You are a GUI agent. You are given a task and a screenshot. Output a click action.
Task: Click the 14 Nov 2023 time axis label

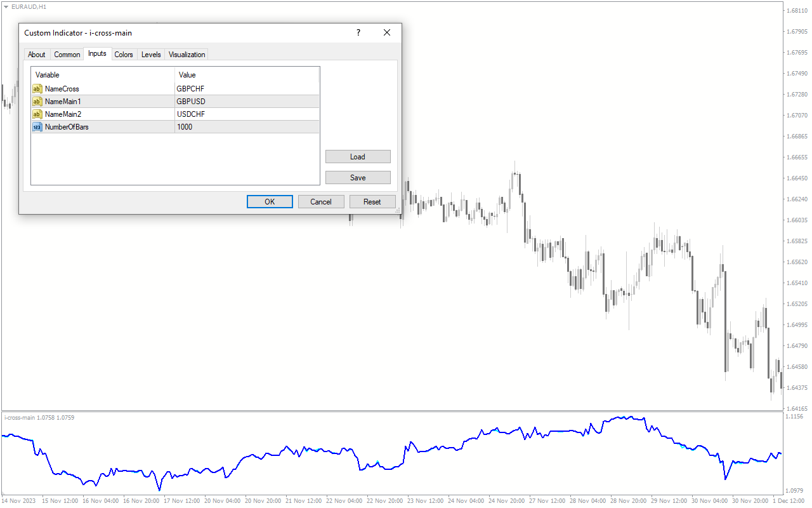point(19,500)
